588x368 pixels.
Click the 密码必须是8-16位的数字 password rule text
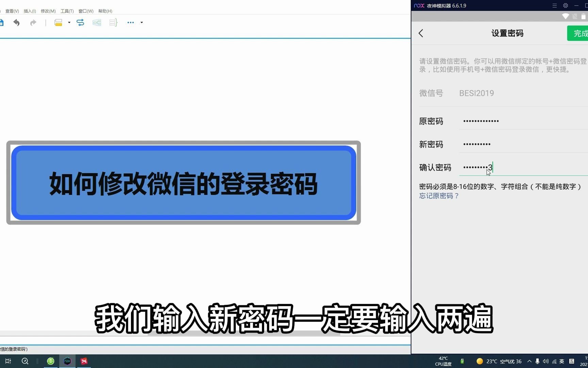(x=501, y=187)
